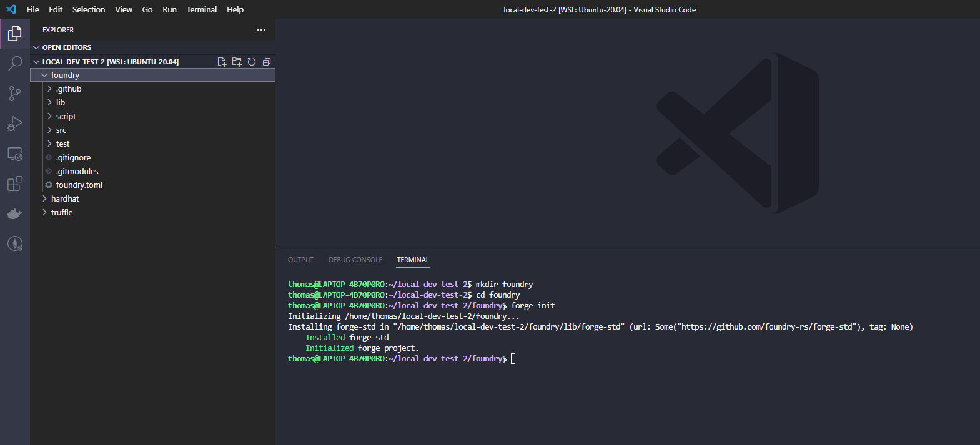The height and width of the screenshot is (445, 980).
Task: Open the Explorer view in activity bar
Action: point(15,34)
